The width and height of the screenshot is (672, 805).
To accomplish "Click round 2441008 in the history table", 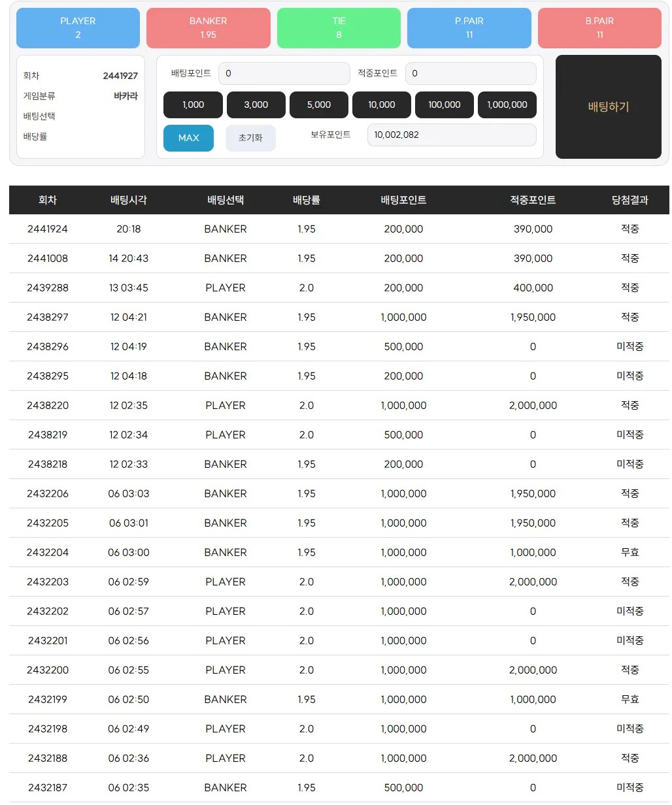I will tap(48, 258).
